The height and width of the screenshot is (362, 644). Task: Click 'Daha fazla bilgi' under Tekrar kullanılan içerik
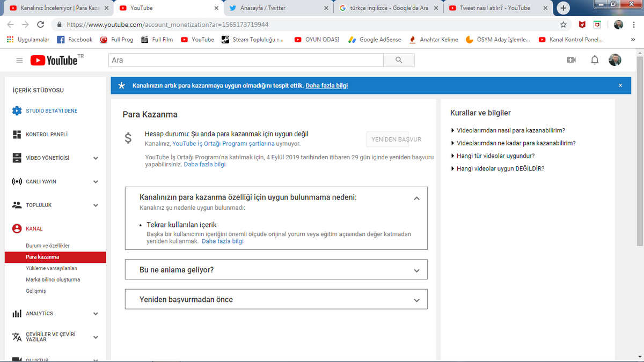coord(223,241)
